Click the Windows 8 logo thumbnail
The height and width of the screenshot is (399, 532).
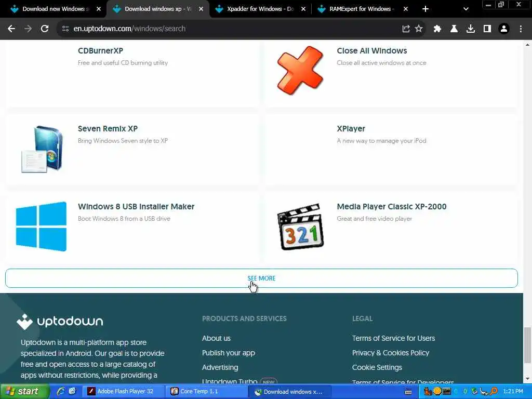[x=41, y=227]
